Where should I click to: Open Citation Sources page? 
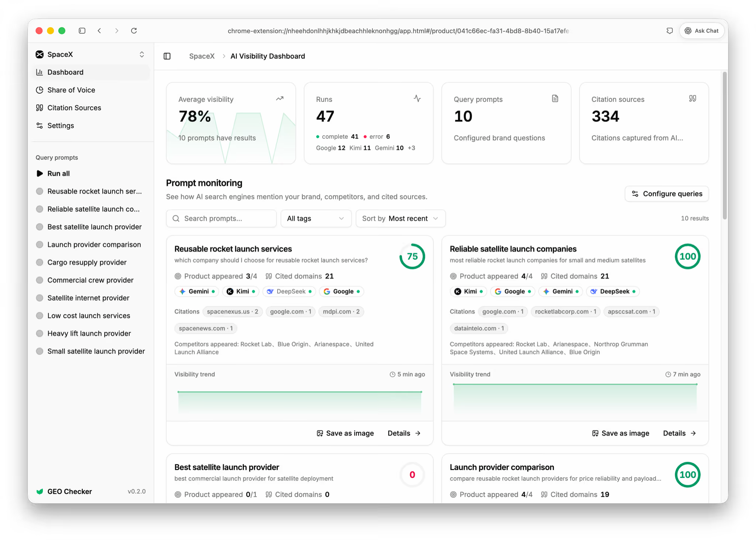coord(91,108)
